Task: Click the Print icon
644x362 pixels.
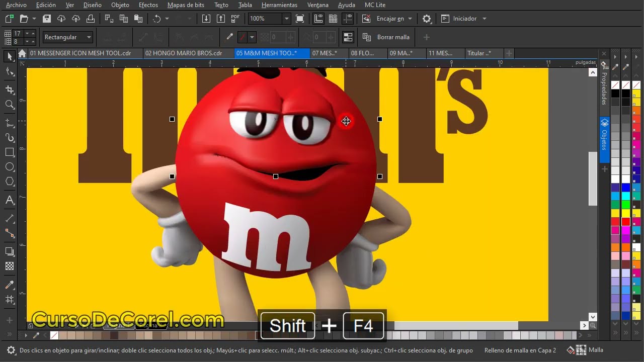Action: tap(91, 19)
